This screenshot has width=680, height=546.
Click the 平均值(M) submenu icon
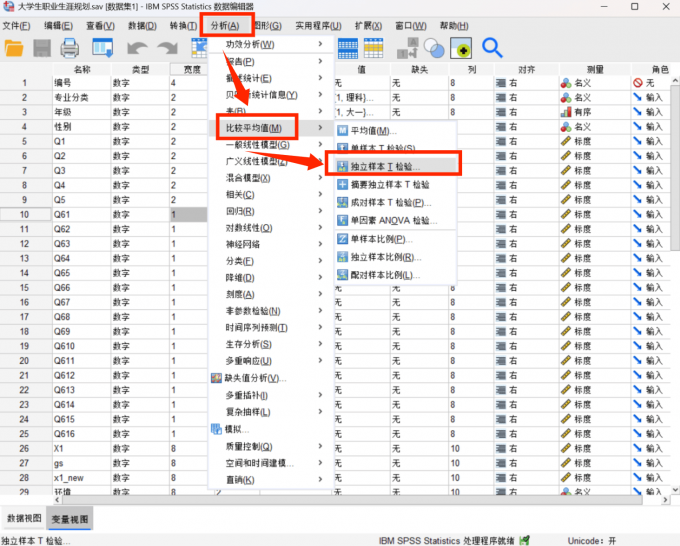(x=343, y=131)
